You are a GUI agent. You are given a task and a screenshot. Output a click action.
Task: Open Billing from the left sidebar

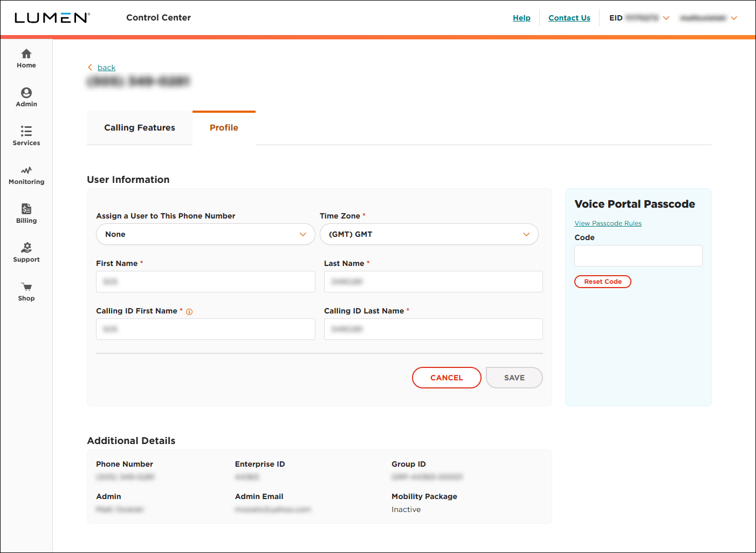tap(26, 213)
